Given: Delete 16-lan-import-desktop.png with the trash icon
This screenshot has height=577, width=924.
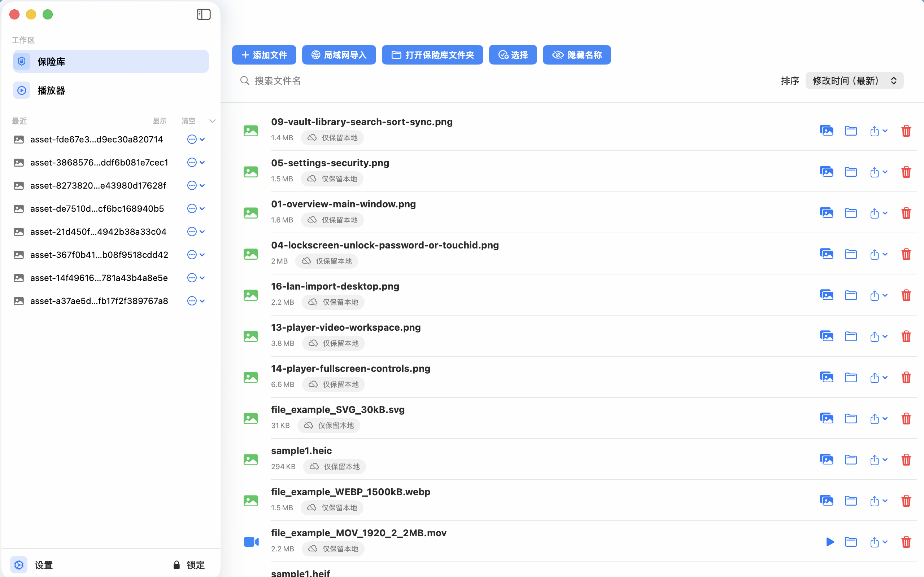Looking at the screenshot, I should (x=906, y=295).
